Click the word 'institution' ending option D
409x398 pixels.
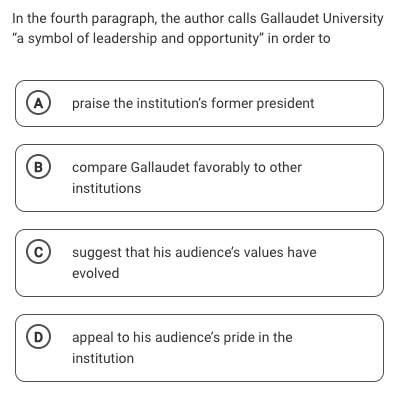[x=103, y=358]
